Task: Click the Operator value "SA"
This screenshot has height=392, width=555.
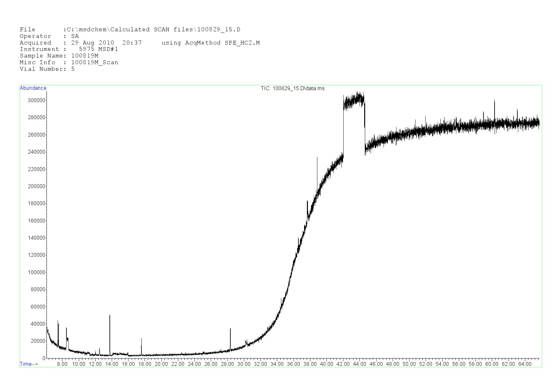Action: coord(75,36)
